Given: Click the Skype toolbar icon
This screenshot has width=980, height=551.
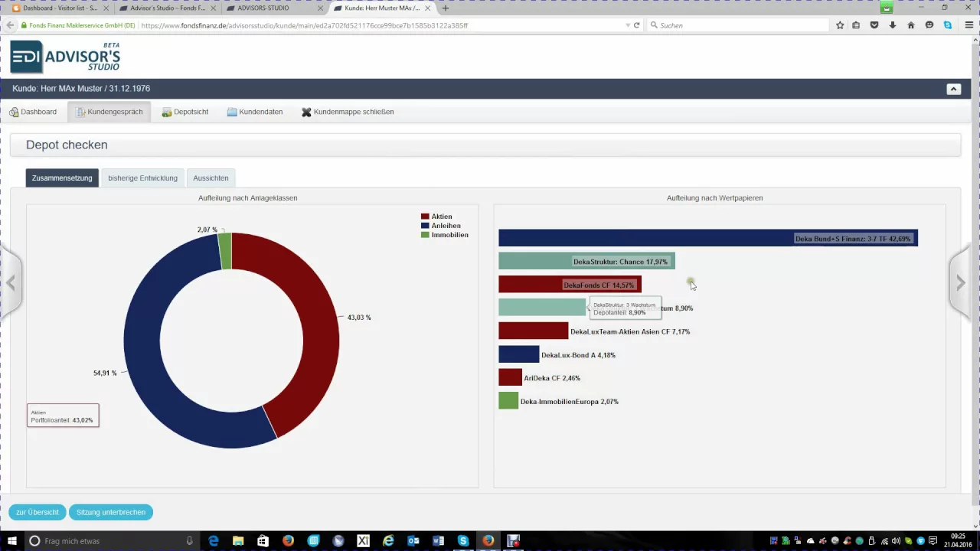Looking at the screenshot, I should pyautogui.click(x=948, y=25).
